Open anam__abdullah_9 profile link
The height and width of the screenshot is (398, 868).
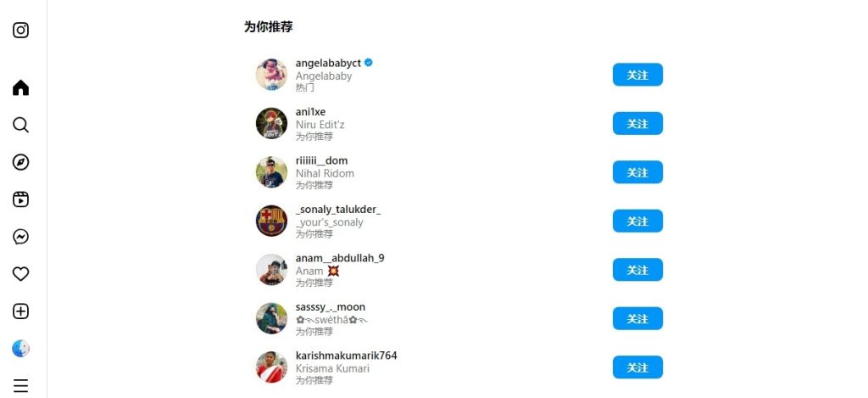340,258
